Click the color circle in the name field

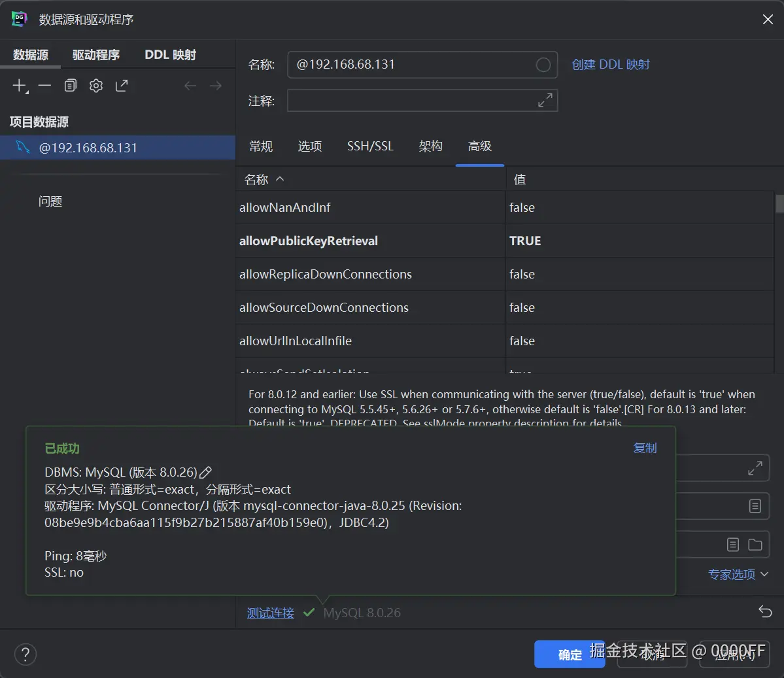coord(543,65)
